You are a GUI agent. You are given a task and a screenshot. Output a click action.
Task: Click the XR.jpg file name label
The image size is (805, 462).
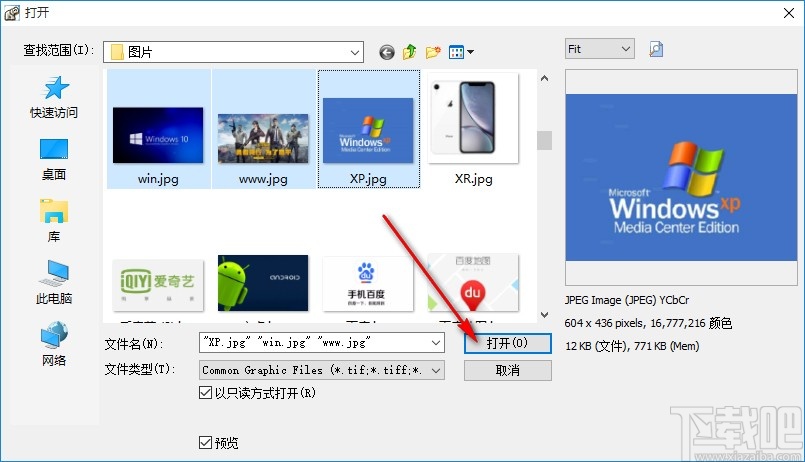473,179
